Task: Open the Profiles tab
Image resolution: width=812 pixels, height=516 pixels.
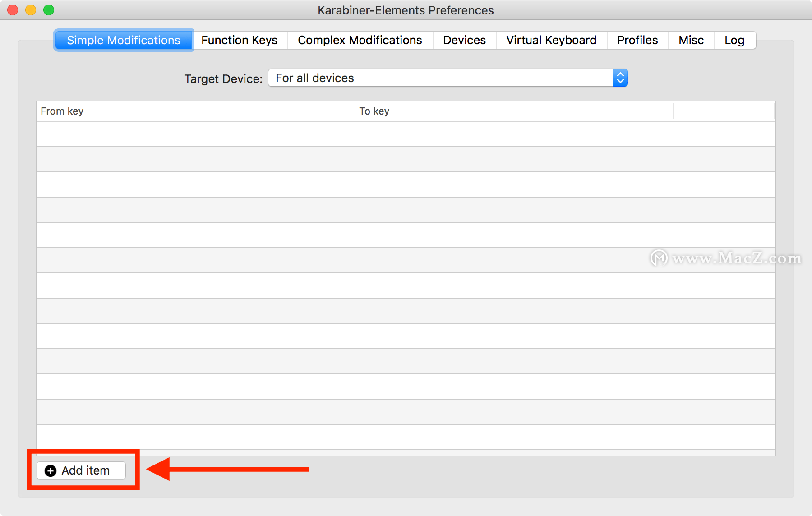Action: tap(637, 40)
